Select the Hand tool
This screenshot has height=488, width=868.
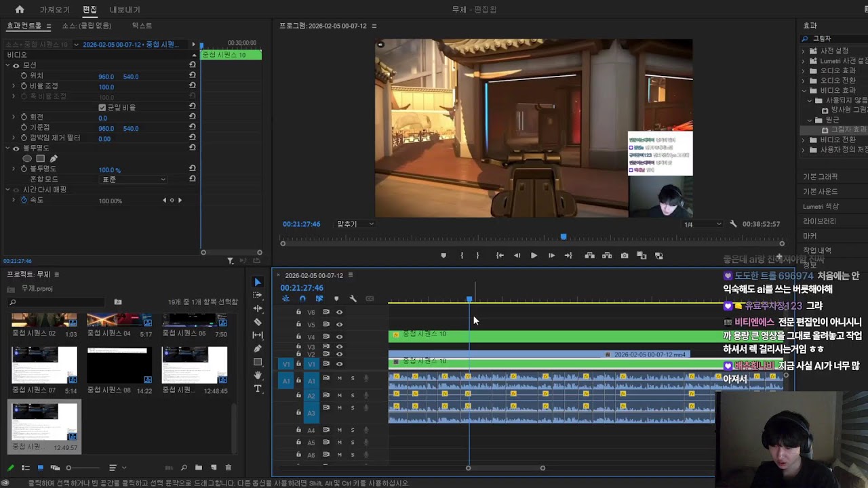click(x=258, y=375)
